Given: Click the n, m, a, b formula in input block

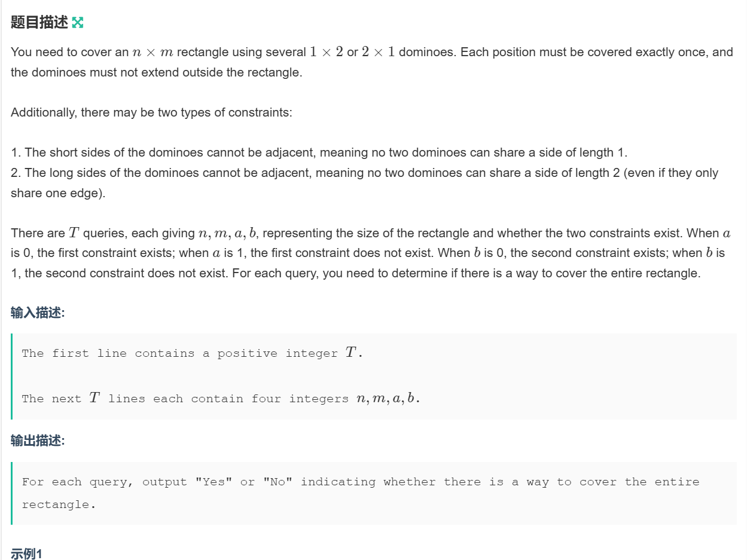Looking at the screenshot, I should tap(388, 399).
